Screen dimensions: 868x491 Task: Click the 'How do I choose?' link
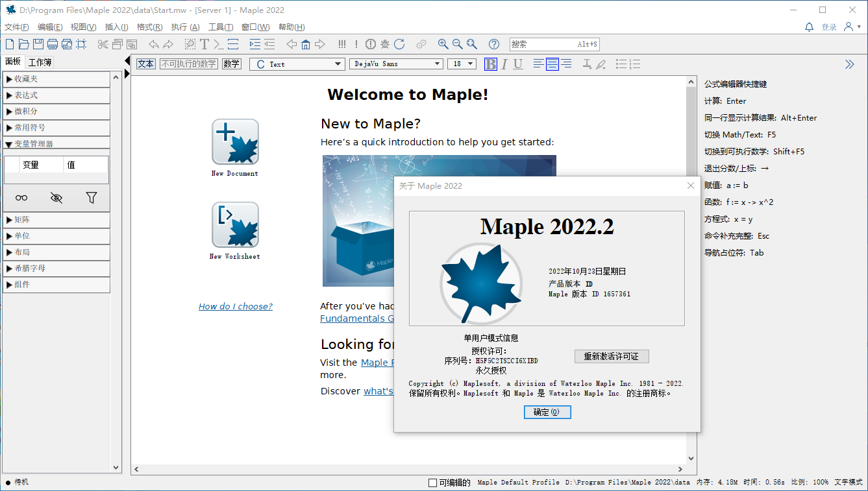tap(236, 306)
